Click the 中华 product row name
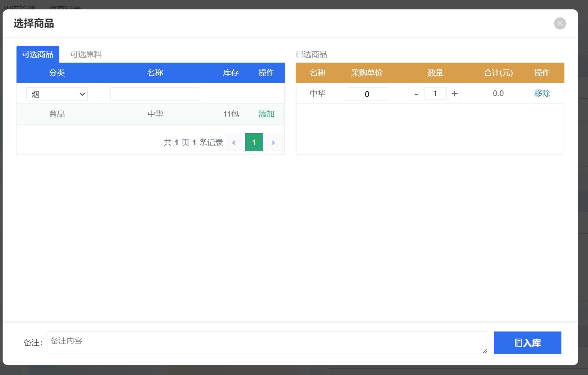Screen dimensions: 588x375 coord(155,114)
